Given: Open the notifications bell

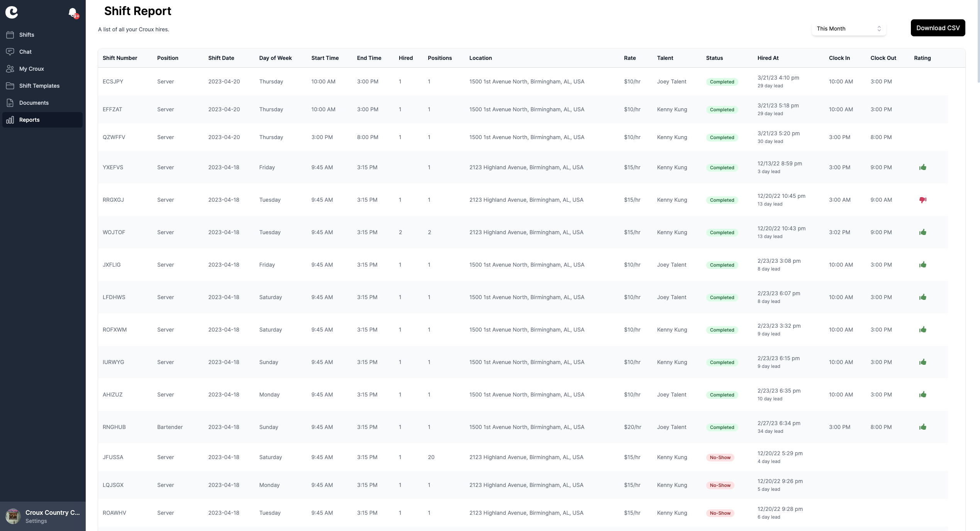Looking at the screenshot, I should click(x=72, y=13).
